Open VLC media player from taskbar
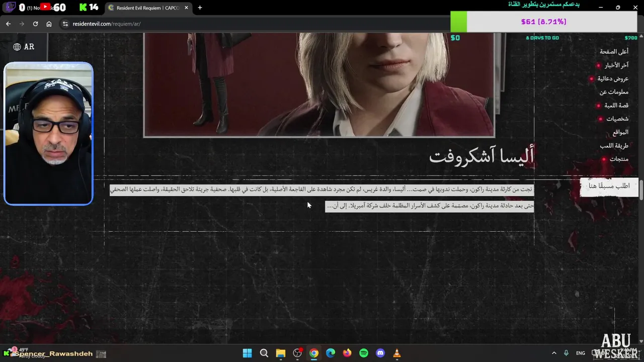This screenshot has height=362, width=644. (397, 353)
